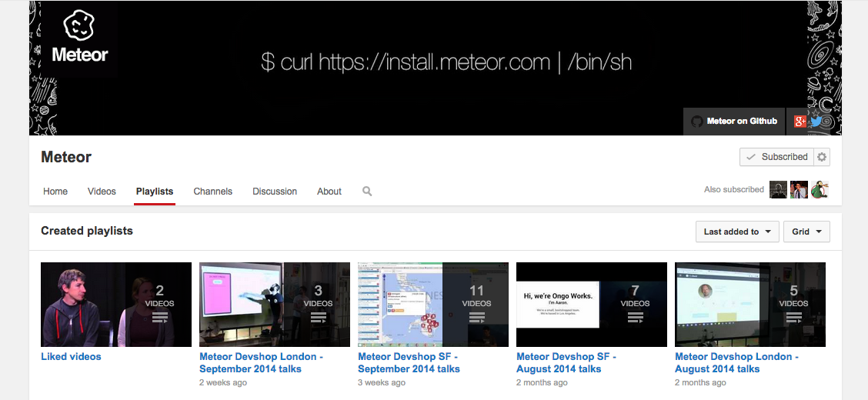The height and width of the screenshot is (400, 868).
Task: Click the Meteor channel name heading
Action: [x=66, y=157]
